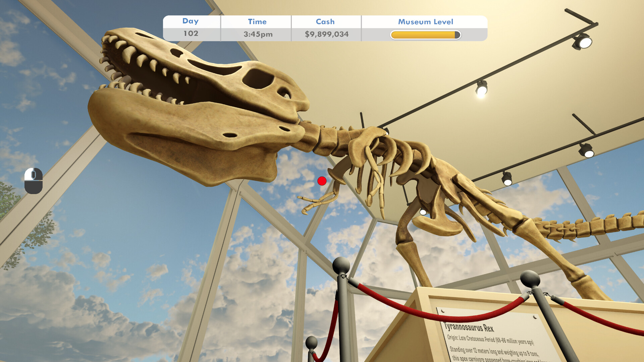The height and width of the screenshot is (362, 644).
Task: Click the T-Rex skull eye socket
Action: click(x=258, y=79)
